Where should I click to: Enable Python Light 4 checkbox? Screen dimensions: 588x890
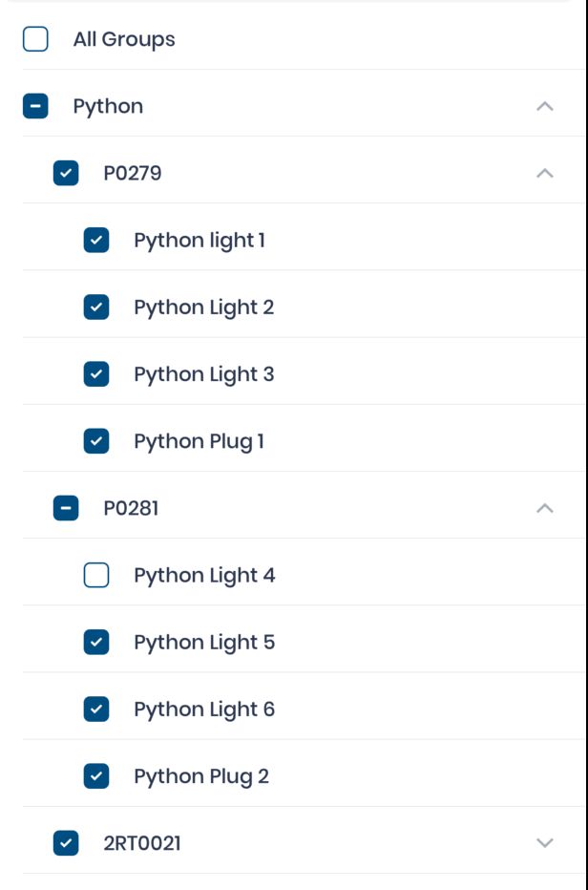click(x=96, y=575)
